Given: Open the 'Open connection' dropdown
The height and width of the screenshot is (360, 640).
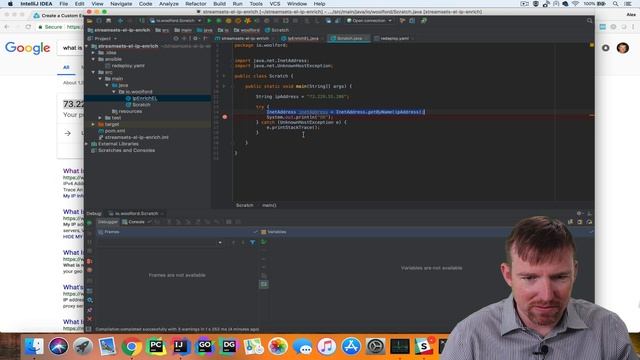Looking at the screenshot, I should pos(369,20).
